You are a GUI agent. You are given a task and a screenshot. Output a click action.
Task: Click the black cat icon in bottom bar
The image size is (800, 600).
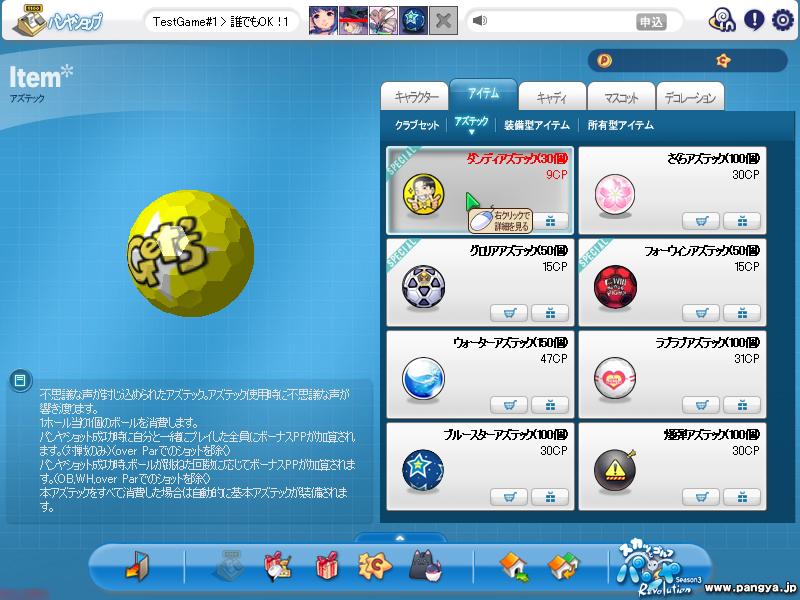click(426, 565)
